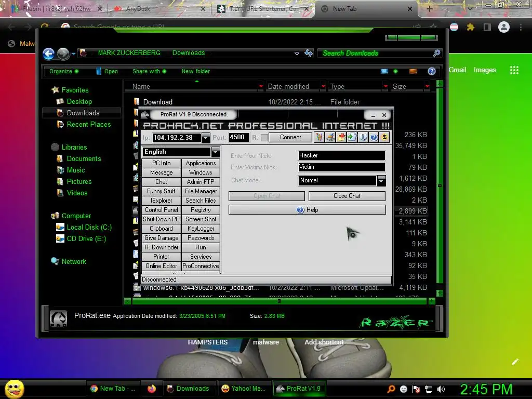Select Downloads in Favorites sidebar

point(82,113)
